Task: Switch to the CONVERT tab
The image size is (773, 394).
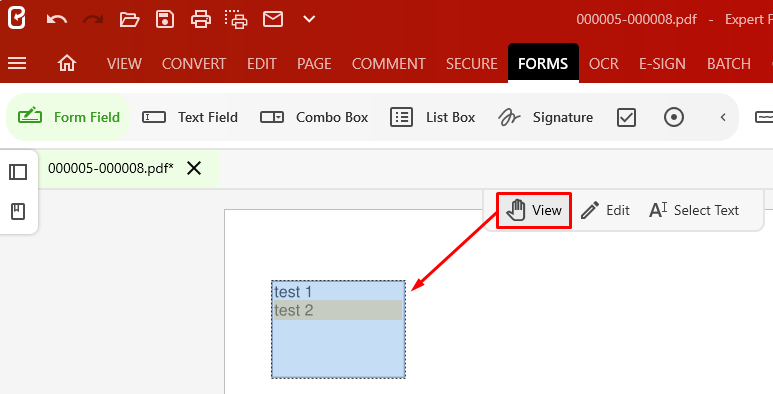Action: click(x=194, y=64)
